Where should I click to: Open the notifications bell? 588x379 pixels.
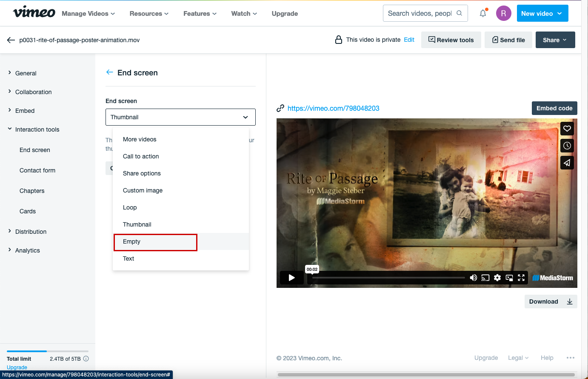[x=482, y=13]
